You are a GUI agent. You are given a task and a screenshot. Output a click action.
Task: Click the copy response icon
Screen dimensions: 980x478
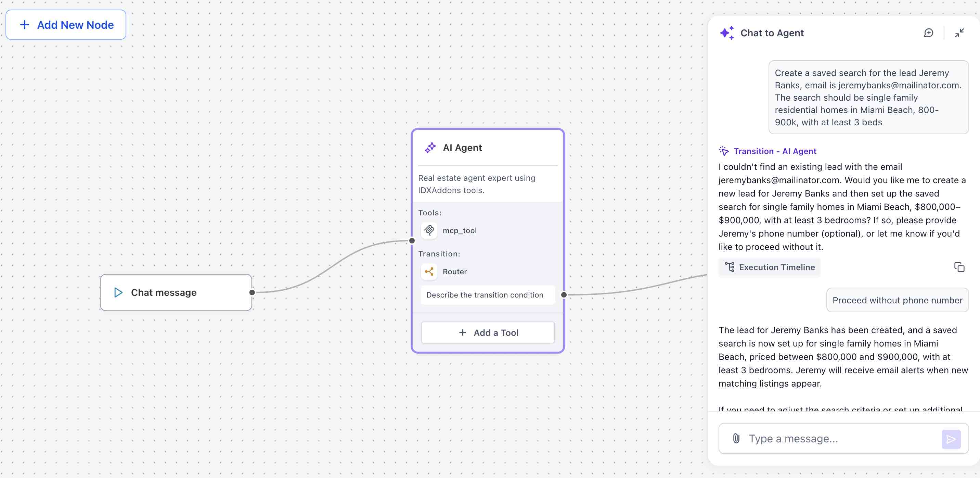[x=959, y=267]
